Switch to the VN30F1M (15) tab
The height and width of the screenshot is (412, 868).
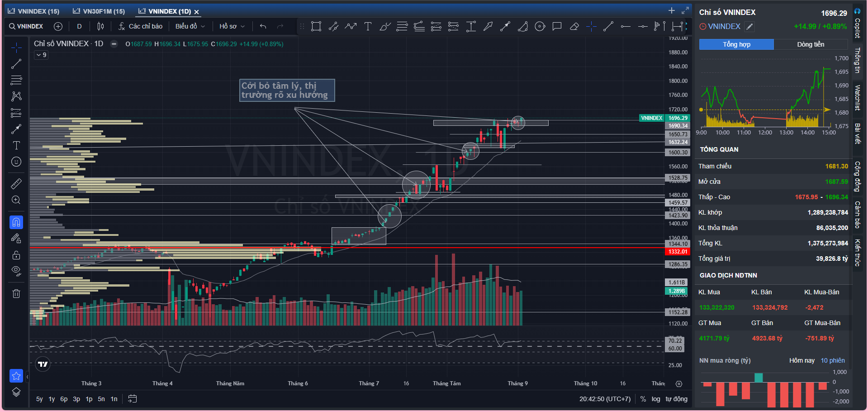pyautogui.click(x=99, y=11)
